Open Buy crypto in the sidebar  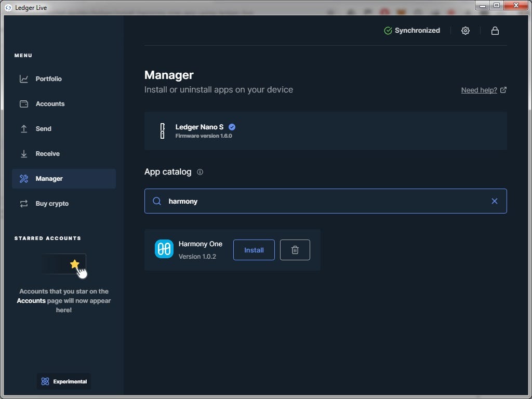pyautogui.click(x=64, y=204)
